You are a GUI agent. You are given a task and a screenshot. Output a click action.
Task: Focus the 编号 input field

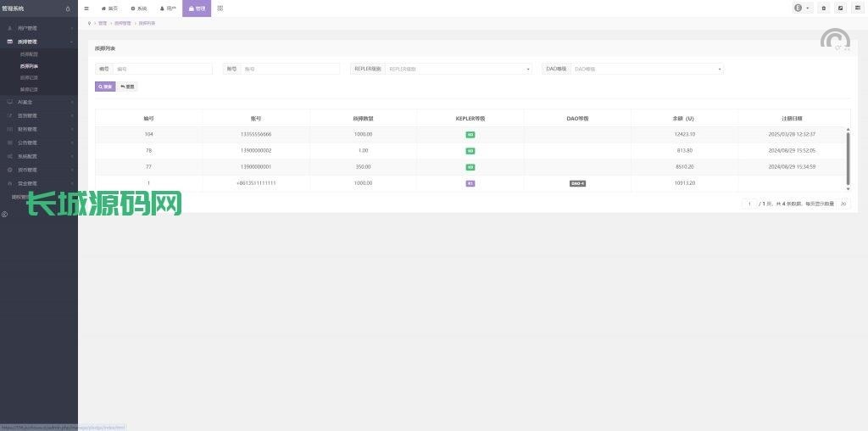163,69
